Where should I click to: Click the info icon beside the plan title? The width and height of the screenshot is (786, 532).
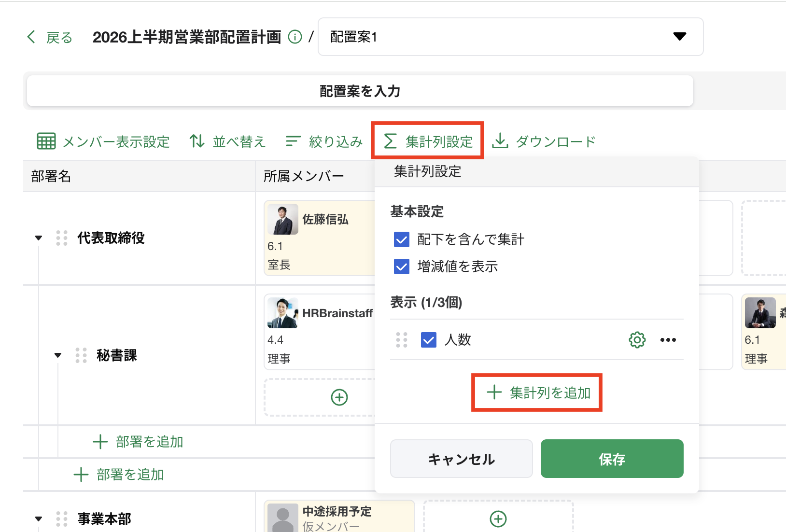(295, 37)
